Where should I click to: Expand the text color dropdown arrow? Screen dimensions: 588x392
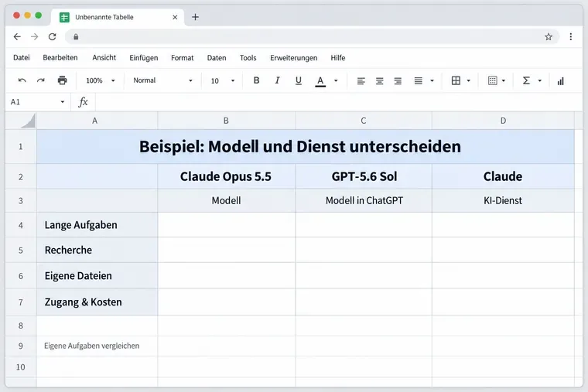click(336, 80)
